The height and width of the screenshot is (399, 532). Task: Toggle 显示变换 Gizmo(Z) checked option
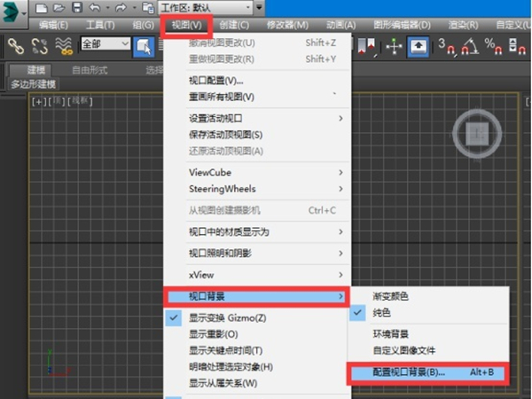click(227, 317)
